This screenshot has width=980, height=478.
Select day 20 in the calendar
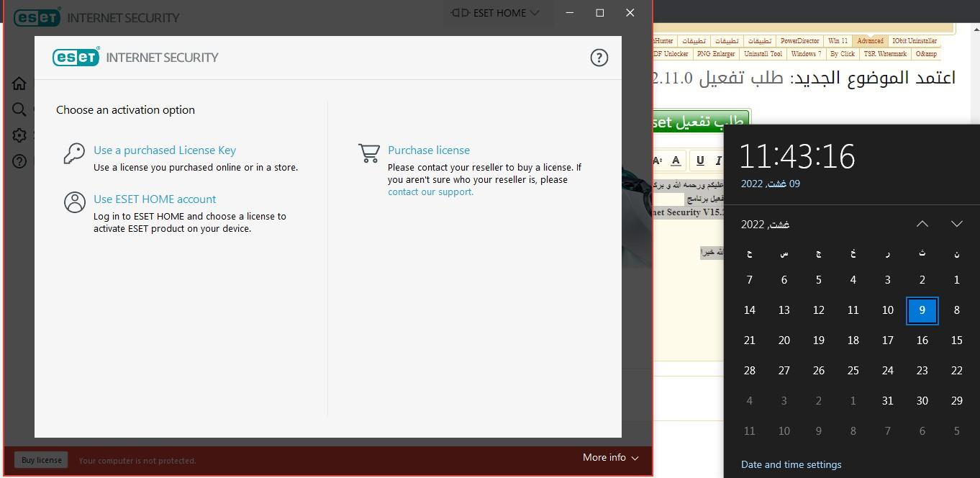(x=784, y=341)
